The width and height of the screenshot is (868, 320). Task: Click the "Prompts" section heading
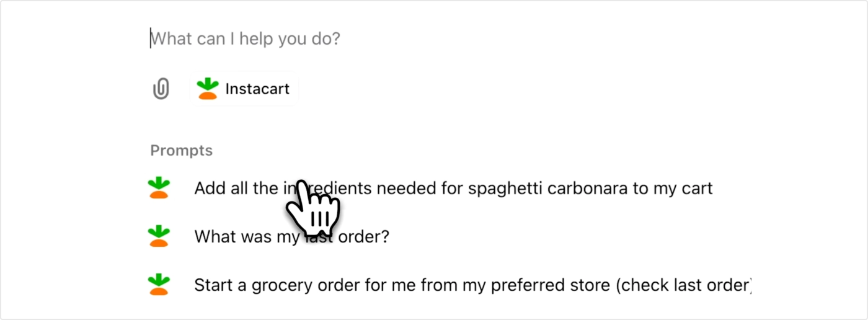[x=181, y=151]
